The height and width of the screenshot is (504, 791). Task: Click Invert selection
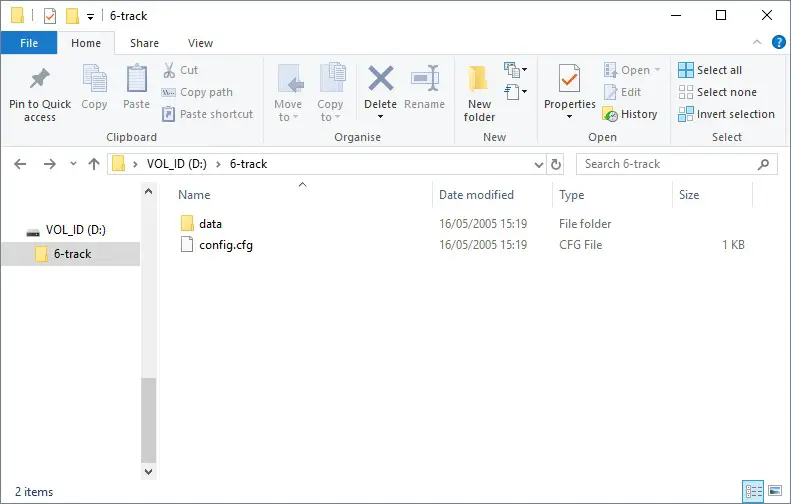click(726, 115)
